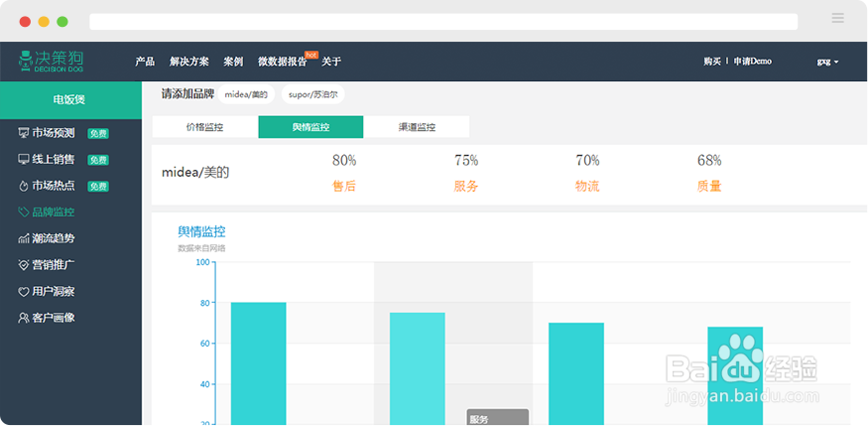Click the midea/美的 row label
Screen dimensions: 868x426
click(x=195, y=173)
